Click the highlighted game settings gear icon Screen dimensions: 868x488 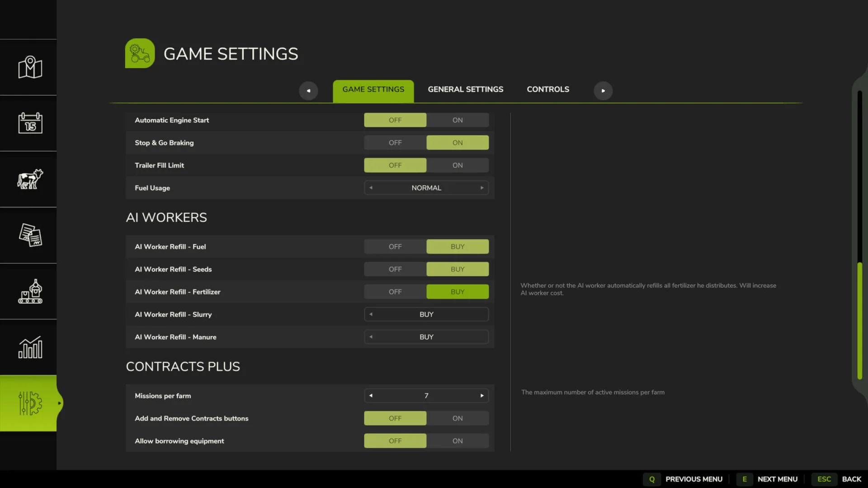pos(29,403)
